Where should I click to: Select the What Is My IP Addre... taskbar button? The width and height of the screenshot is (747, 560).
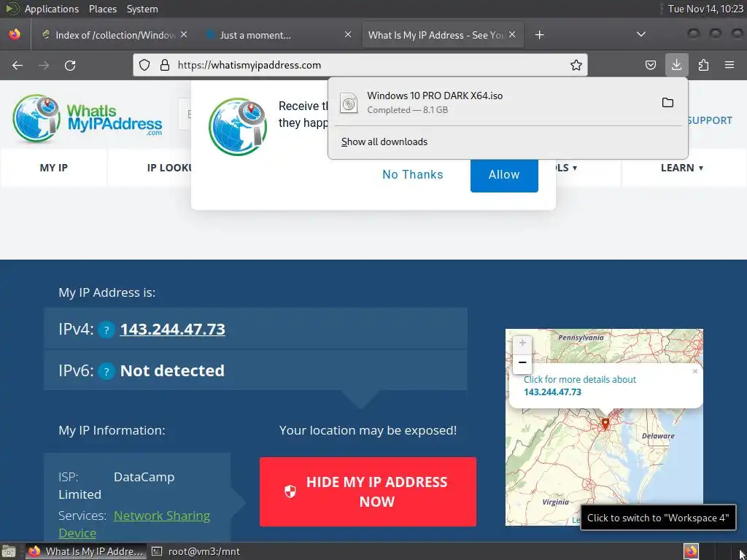coord(86,551)
